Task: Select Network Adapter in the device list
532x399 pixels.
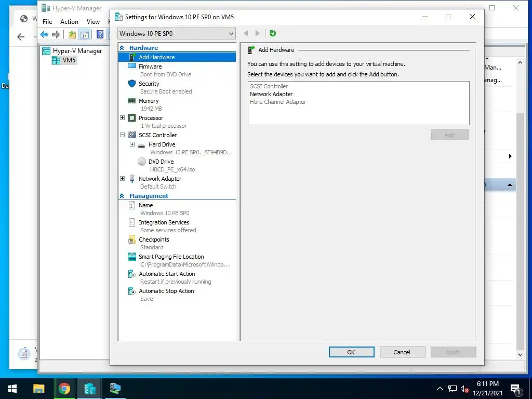Action: (x=271, y=94)
